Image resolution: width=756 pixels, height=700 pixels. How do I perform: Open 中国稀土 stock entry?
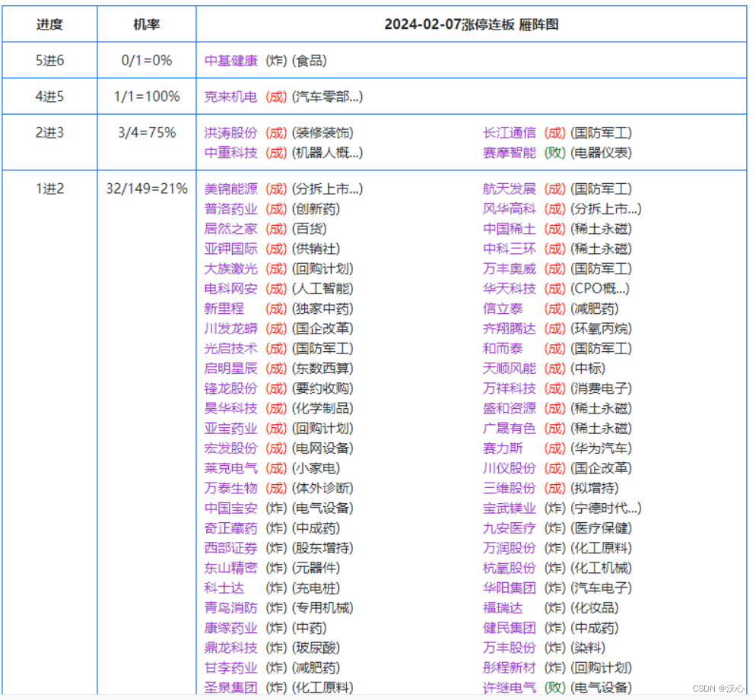point(510,229)
